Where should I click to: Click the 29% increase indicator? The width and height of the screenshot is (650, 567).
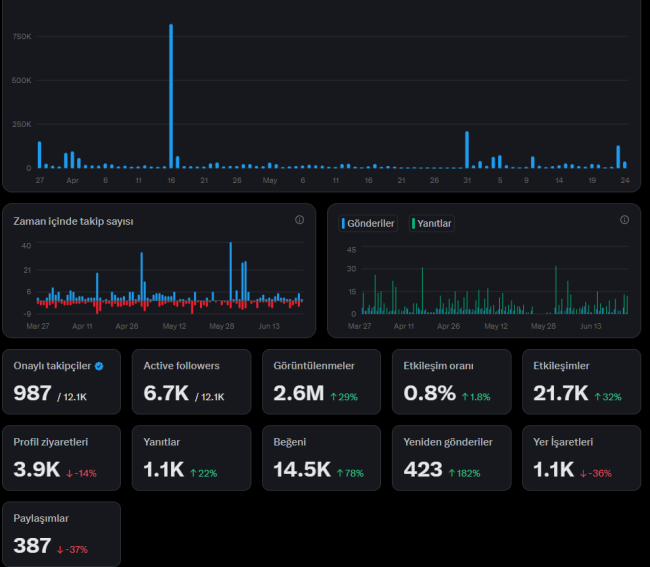[x=344, y=397]
